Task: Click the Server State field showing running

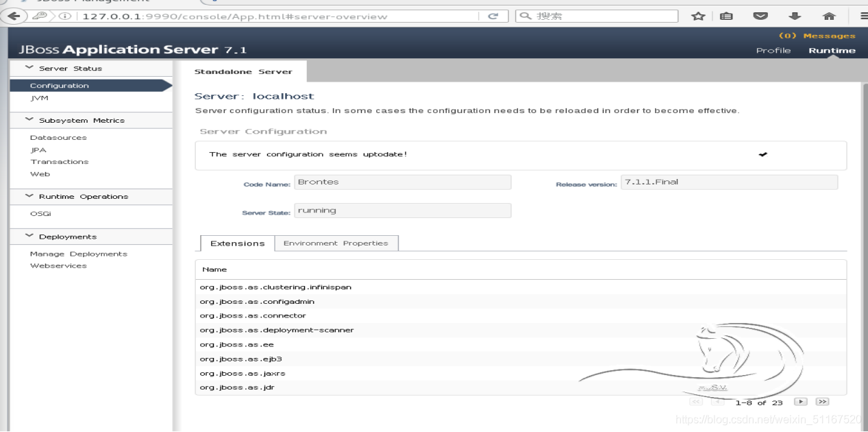Action: 403,211
